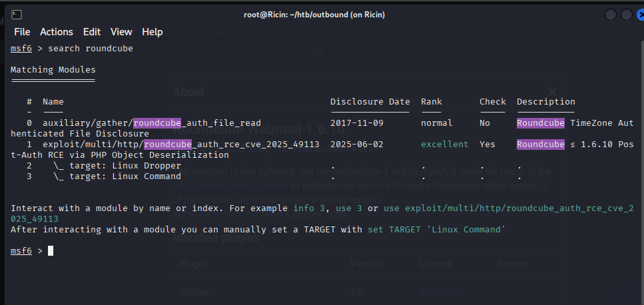The width and height of the screenshot is (644, 305).
Task: Click the 'Version' column header in the About dialog
Action: [x=366, y=264]
